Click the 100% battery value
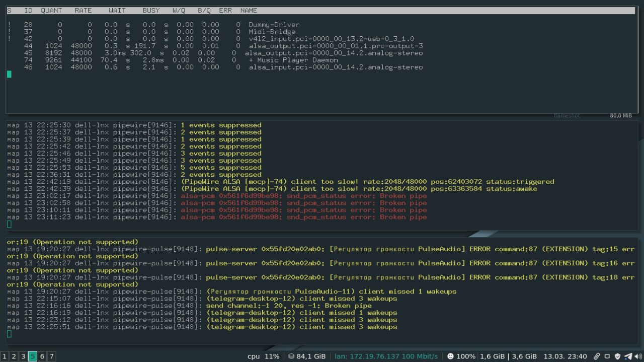The image size is (644, 362). click(466, 356)
